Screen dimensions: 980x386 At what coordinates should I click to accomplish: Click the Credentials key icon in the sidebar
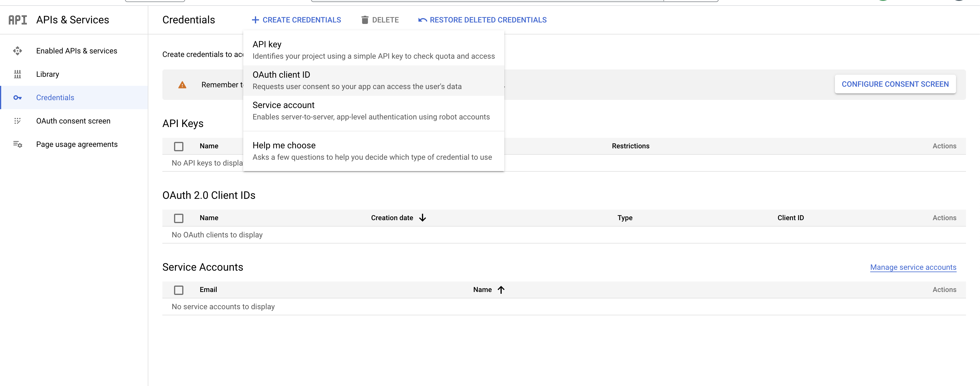coord(18,98)
